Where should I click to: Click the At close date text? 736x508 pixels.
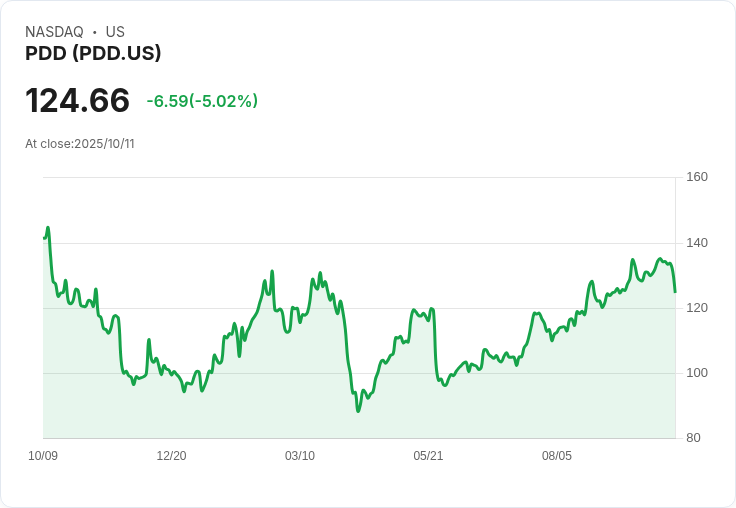[x=80, y=144]
